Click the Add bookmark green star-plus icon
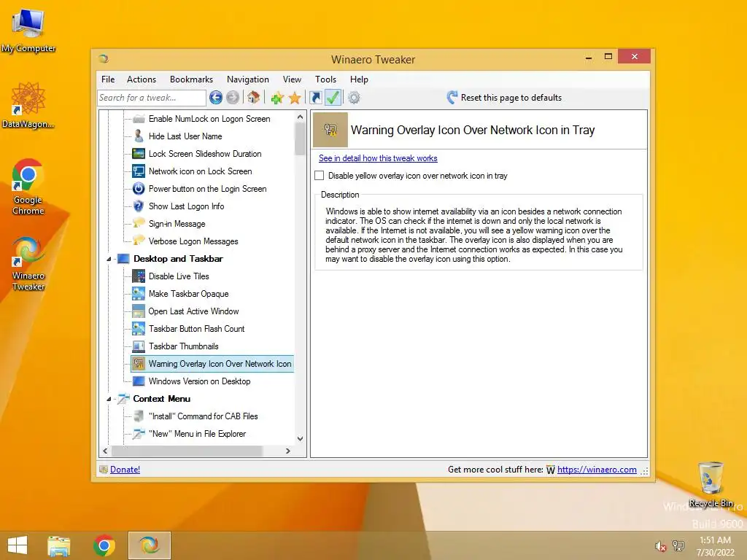Viewport: 747px width, 560px height. (x=277, y=98)
